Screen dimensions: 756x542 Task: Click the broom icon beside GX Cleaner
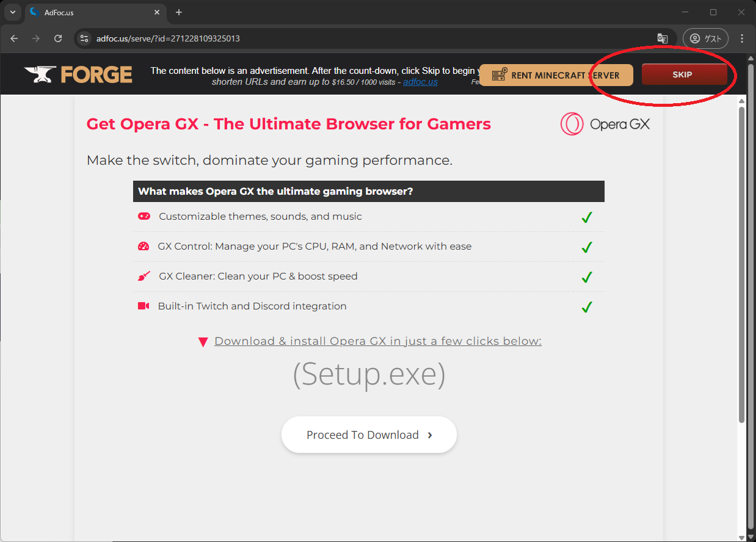[x=144, y=276]
